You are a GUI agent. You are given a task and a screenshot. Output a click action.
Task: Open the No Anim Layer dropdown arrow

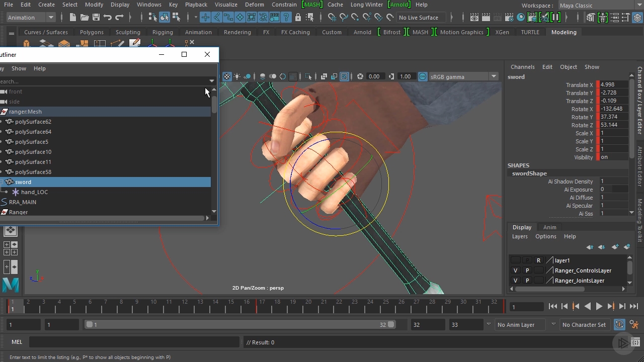553,324
